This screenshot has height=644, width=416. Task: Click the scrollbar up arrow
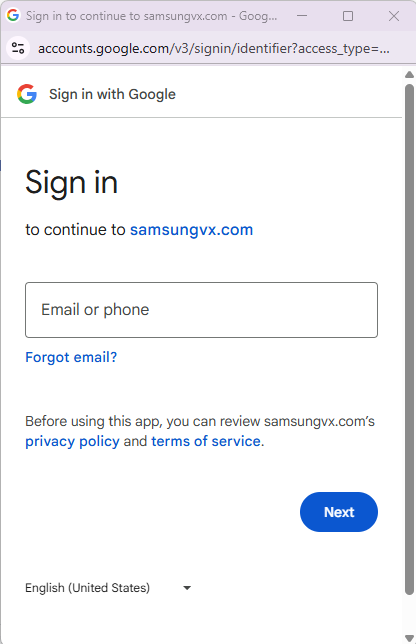pyautogui.click(x=409, y=74)
